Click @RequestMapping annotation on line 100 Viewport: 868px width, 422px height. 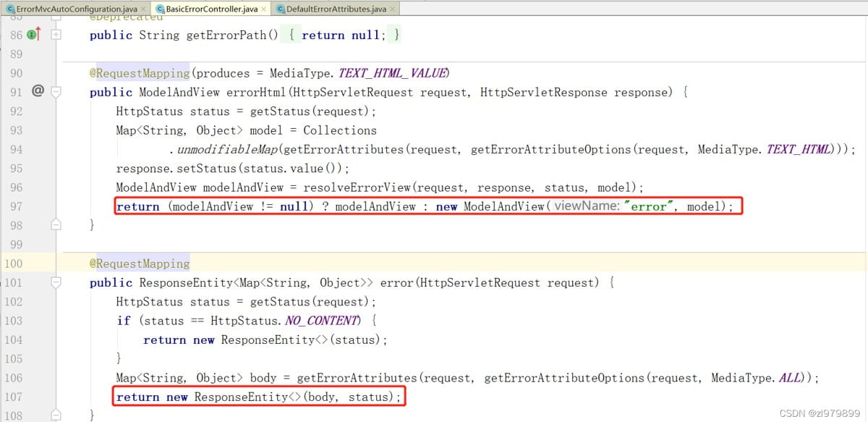click(x=139, y=263)
